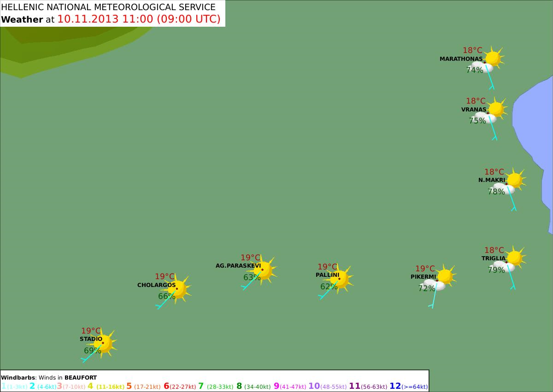Click the 19°C temperature above Pikermi

pos(425,269)
